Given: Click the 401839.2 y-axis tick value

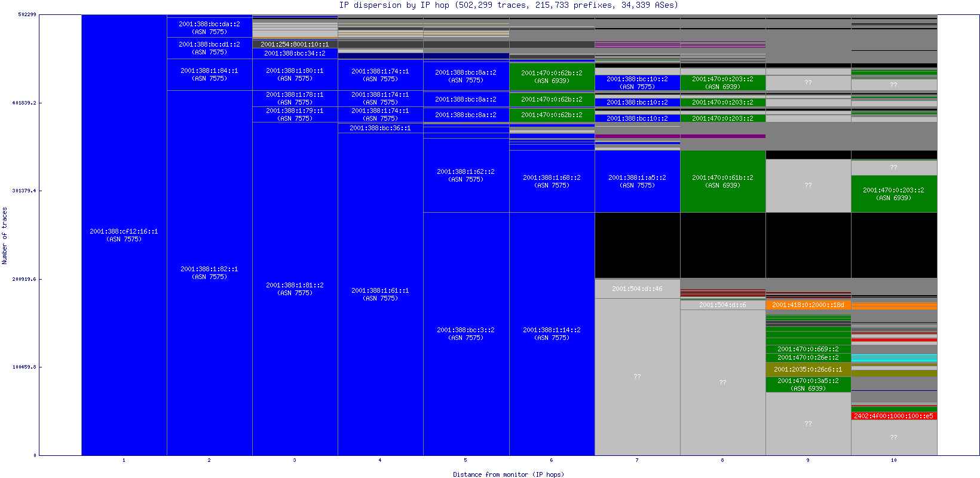Looking at the screenshot, I should click(x=24, y=103).
